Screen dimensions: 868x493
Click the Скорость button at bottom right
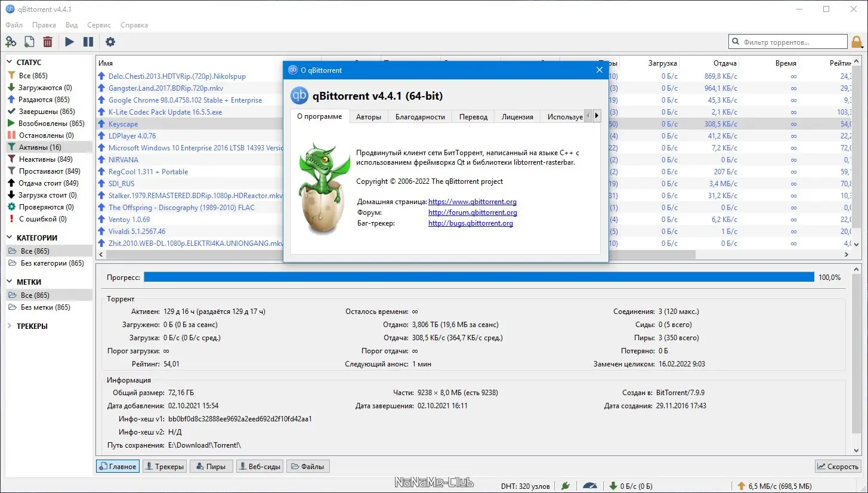coord(838,467)
